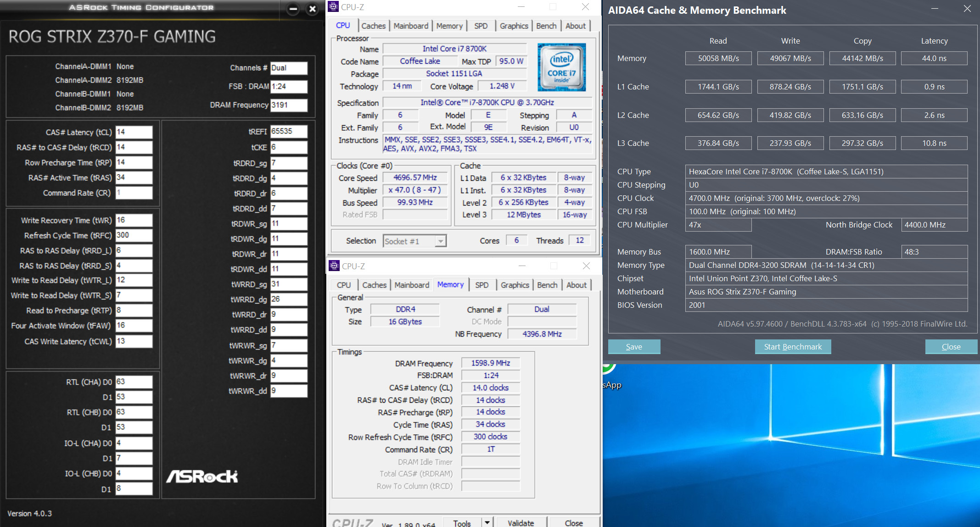980x527 pixels.
Task: Expand the Tools dropdown arrow in CPU-Z
Action: (x=487, y=522)
